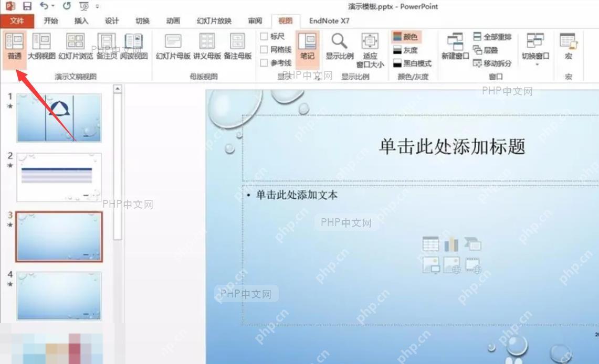Insert Table icon in content placeholder
Screen dimensions: 599x364
(x=430, y=244)
